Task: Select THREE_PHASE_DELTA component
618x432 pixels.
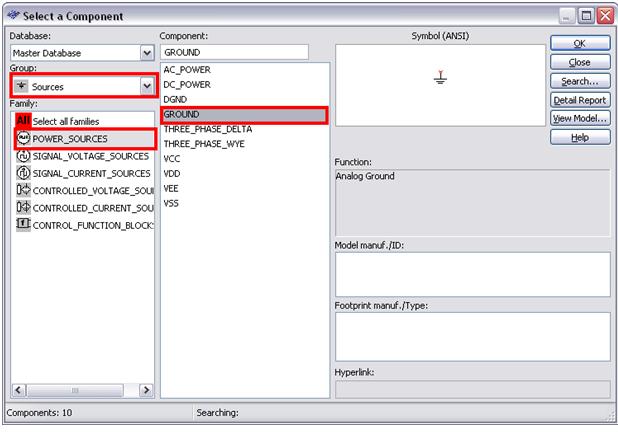Action: [208, 129]
